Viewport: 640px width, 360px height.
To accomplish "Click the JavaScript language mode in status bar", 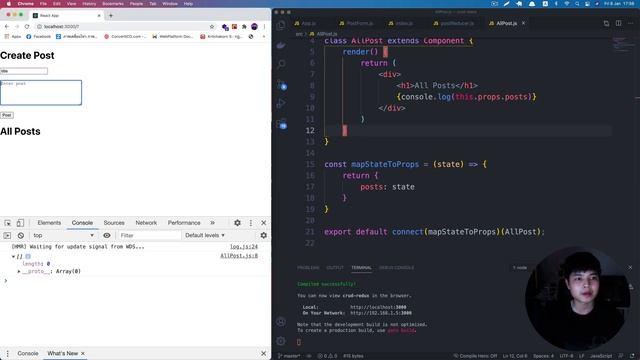I will tap(601, 356).
